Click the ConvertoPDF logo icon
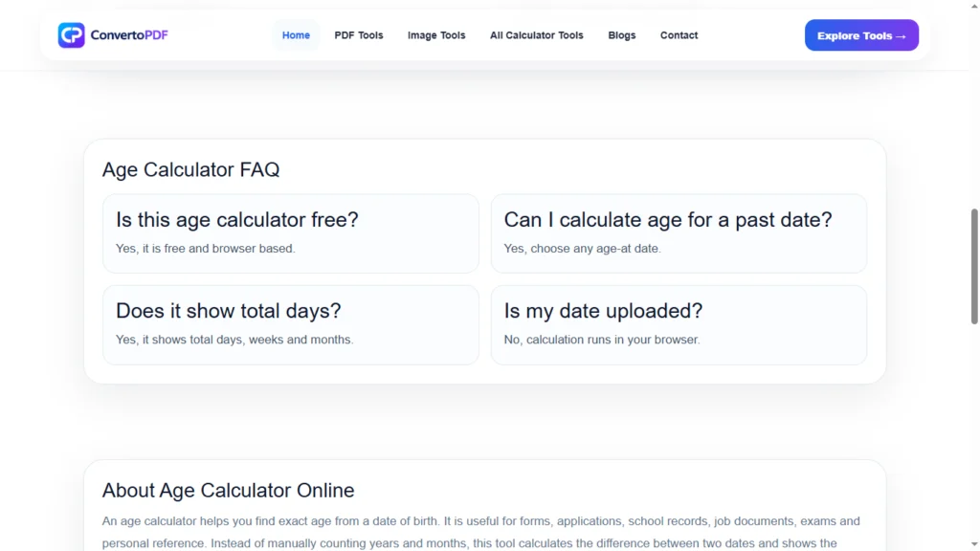Screen dimensions: 980x551 point(71,35)
